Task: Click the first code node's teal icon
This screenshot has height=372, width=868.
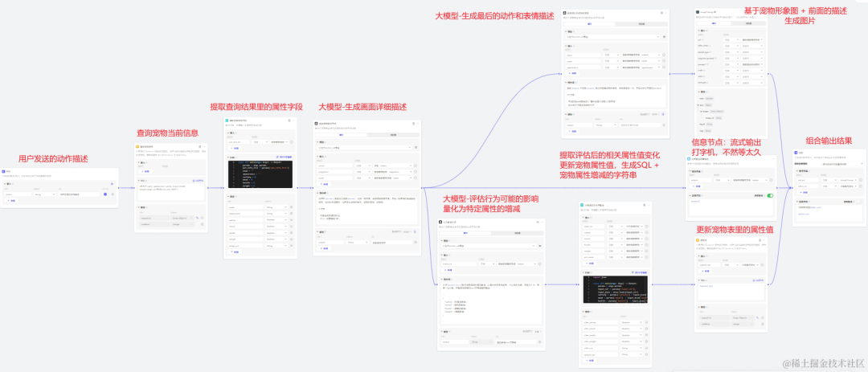Action: (227, 121)
